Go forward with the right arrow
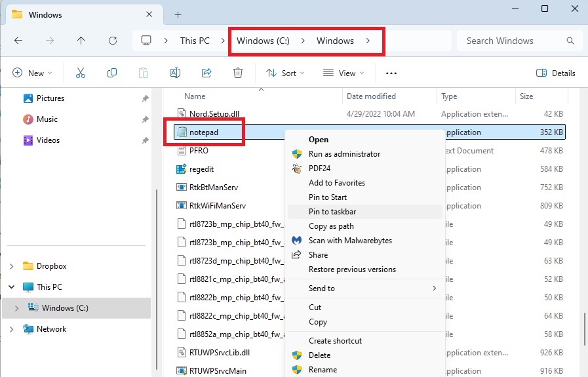 (x=50, y=41)
